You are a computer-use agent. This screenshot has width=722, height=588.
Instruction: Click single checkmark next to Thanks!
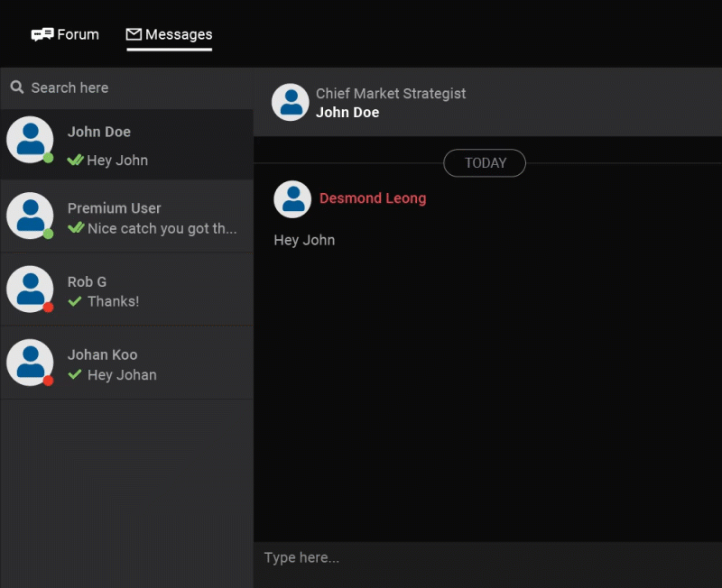75,301
